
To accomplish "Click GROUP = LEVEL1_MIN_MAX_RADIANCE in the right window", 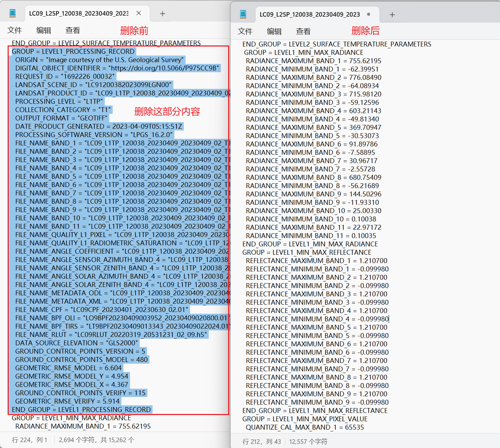I will (x=304, y=52).
